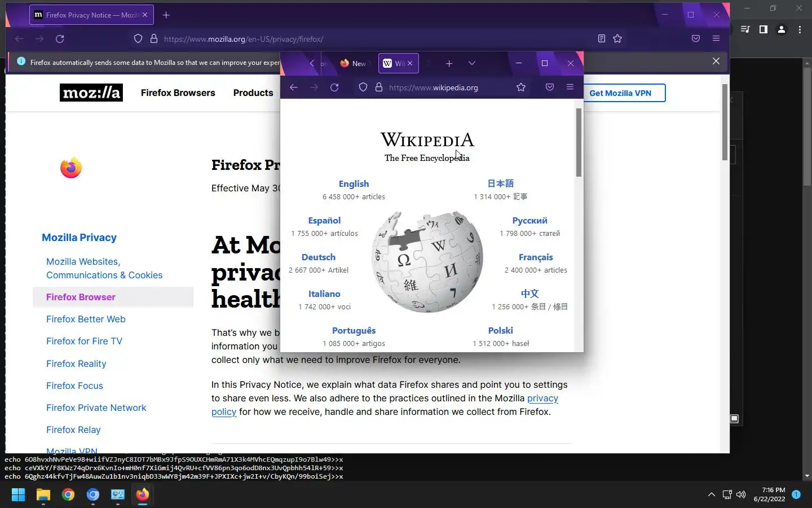Bookmark the Mozilla privacy page
This screenshot has height=508, width=812.
click(617, 39)
